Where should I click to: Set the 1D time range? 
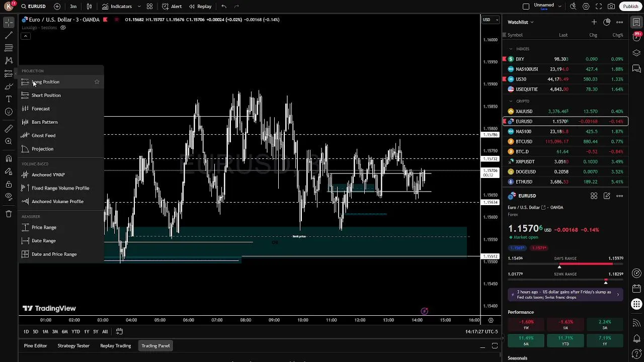[26, 332]
